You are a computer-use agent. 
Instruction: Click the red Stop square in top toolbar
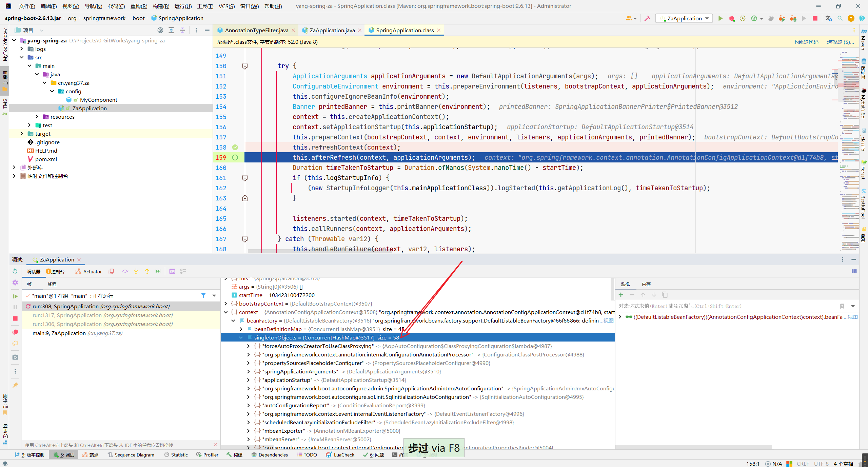tap(815, 18)
